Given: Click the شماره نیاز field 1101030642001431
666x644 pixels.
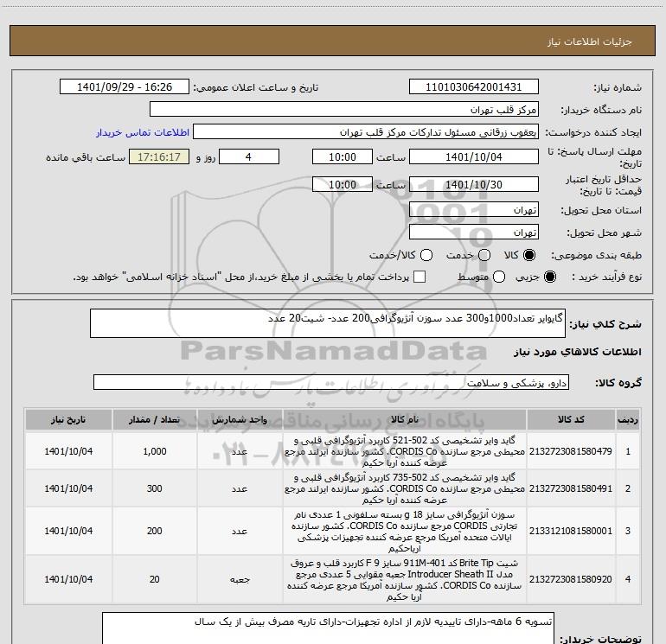Looking at the screenshot, I should point(474,87).
